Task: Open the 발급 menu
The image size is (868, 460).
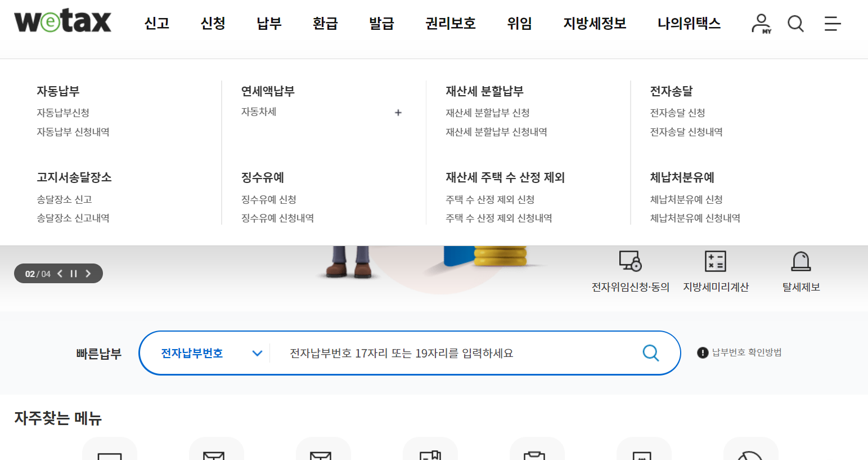Action: pos(381,23)
